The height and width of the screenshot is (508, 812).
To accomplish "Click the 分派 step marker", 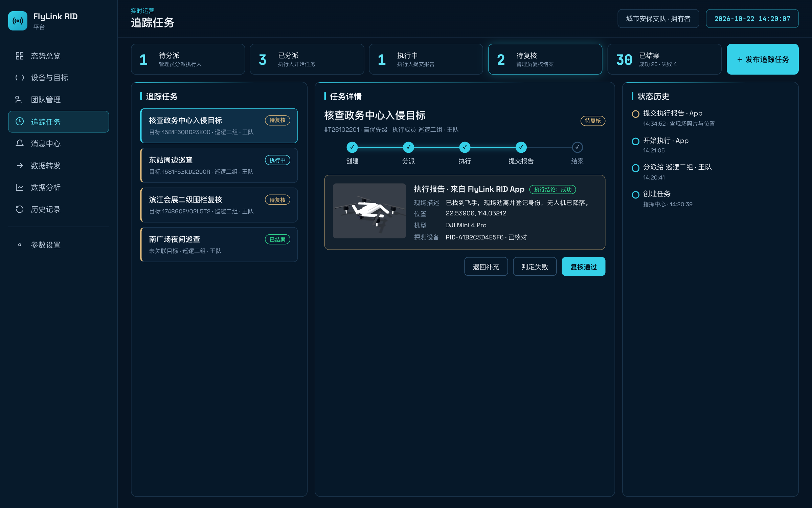I will [408, 147].
